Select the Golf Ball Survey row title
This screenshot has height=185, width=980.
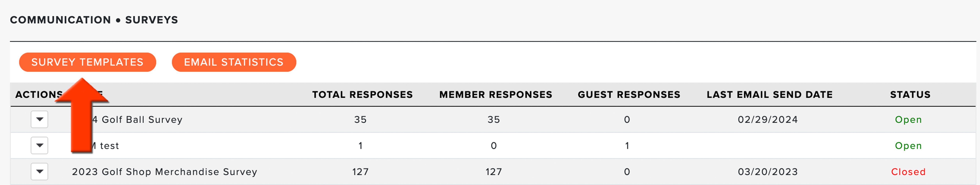tap(138, 119)
